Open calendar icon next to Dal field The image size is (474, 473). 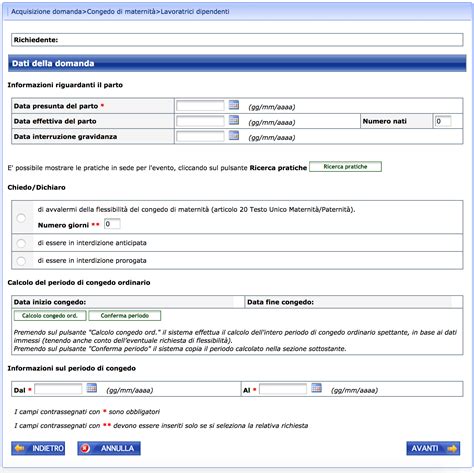tap(92, 388)
